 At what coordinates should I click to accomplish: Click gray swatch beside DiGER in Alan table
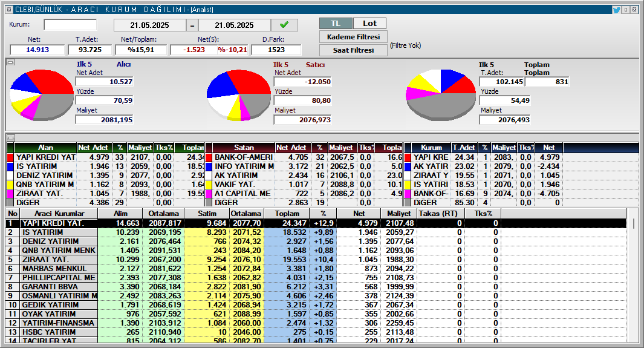click(11, 203)
